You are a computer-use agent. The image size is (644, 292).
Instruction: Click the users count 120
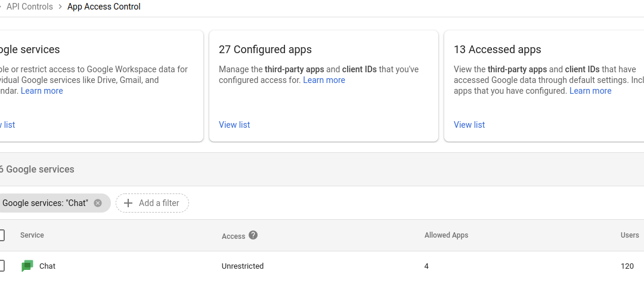point(627,266)
